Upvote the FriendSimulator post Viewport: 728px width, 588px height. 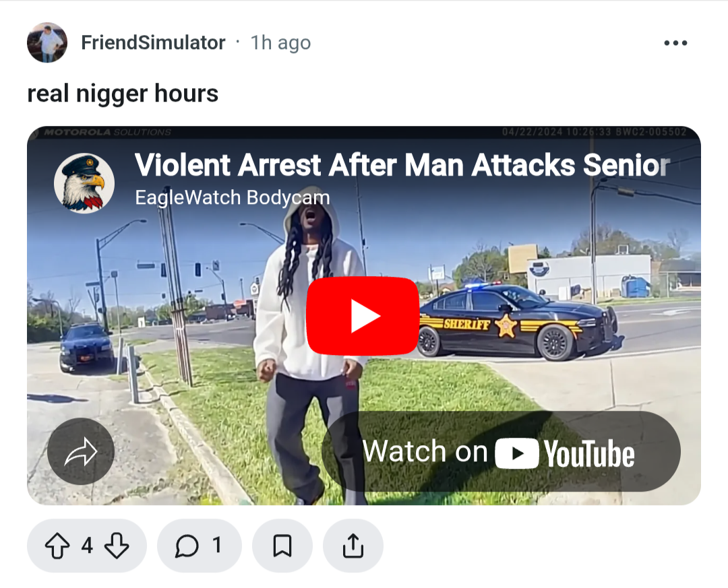(57, 546)
